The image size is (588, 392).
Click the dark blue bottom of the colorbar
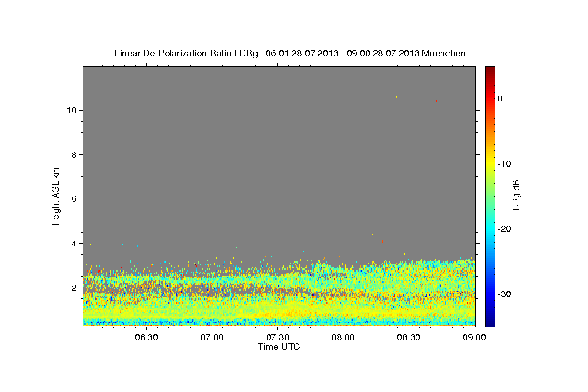pyautogui.click(x=490, y=321)
